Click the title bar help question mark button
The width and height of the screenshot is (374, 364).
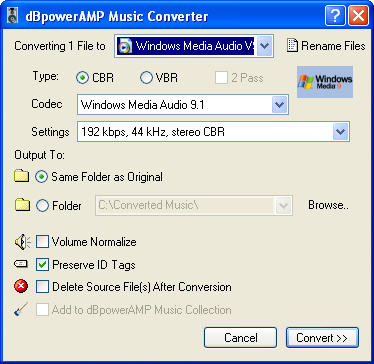pyautogui.click(x=335, y=16)
